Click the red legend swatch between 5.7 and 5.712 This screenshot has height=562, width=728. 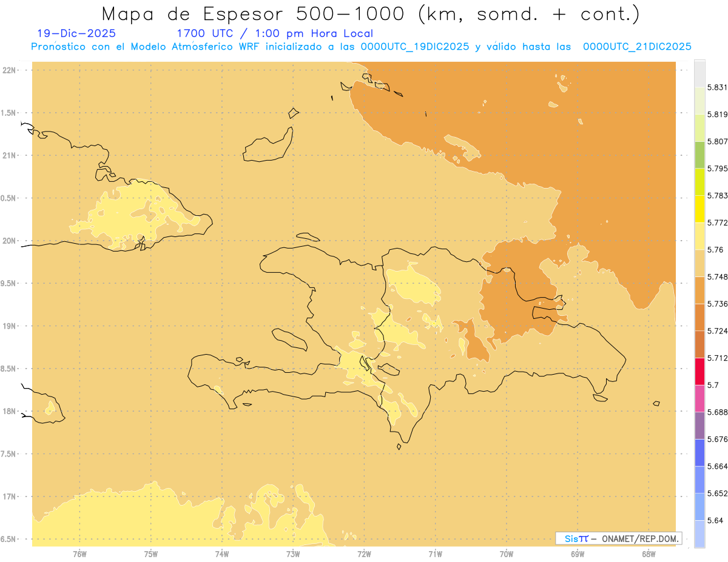[699, 371]
